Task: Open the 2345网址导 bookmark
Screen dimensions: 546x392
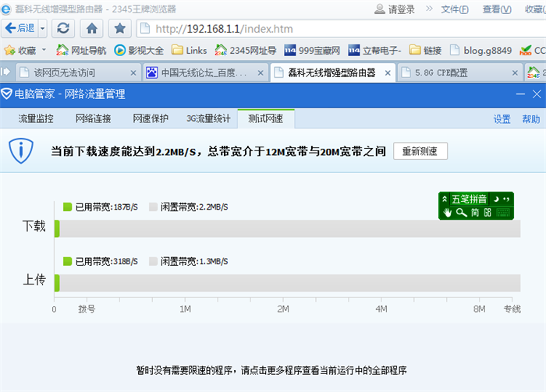Action: click(x=246, y=51)
